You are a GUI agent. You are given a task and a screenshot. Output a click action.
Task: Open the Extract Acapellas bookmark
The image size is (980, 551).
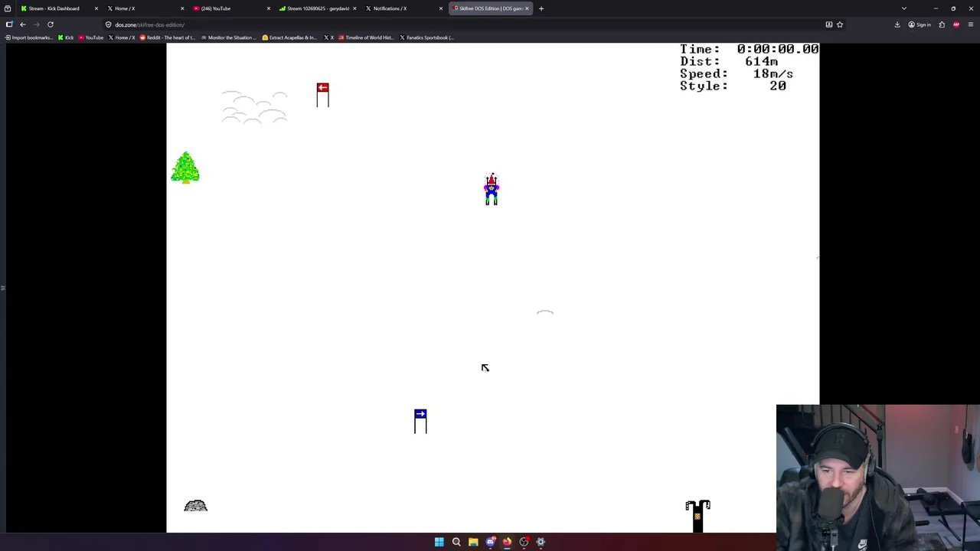(289, 37)
